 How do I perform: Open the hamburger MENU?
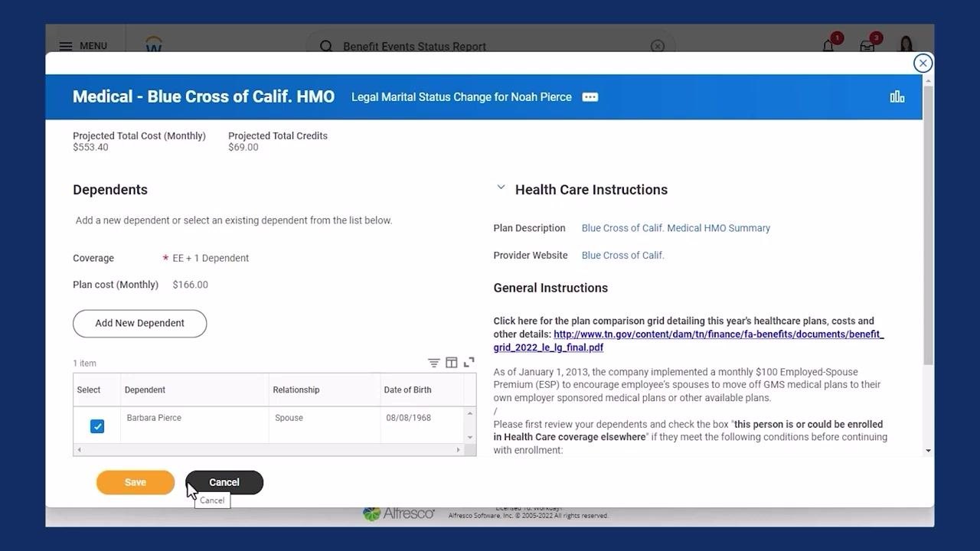pyautogui.click(x=83, y=46)
